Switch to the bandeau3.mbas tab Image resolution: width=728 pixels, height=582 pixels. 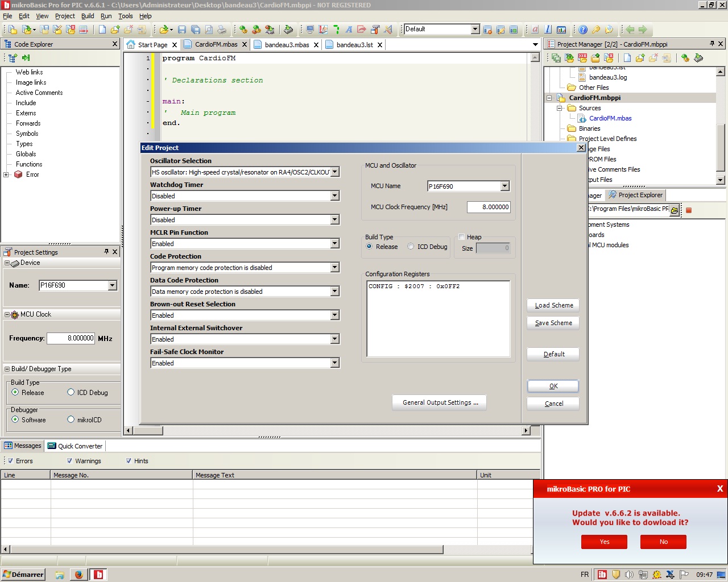click(x=287, y=44)
